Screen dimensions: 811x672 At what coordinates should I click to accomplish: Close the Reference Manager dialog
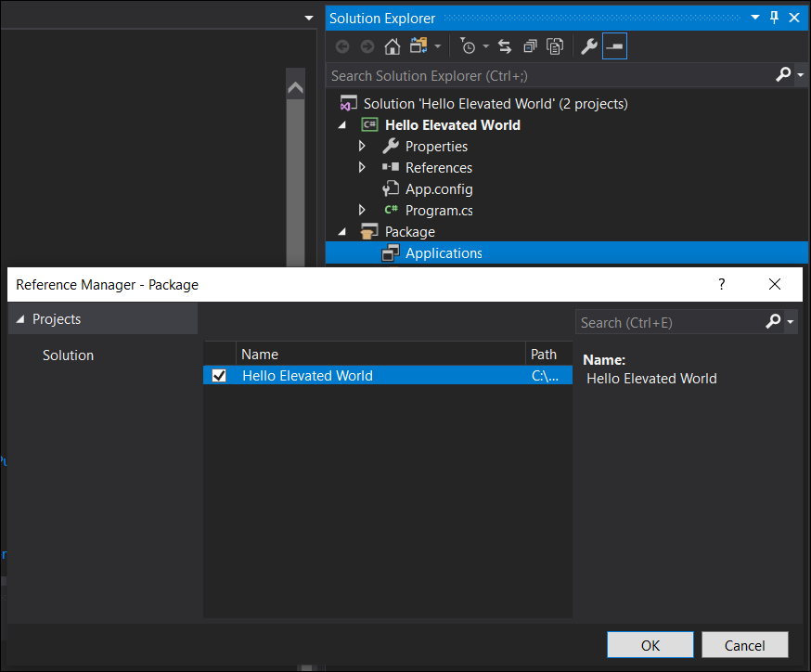tap(775, 284)
